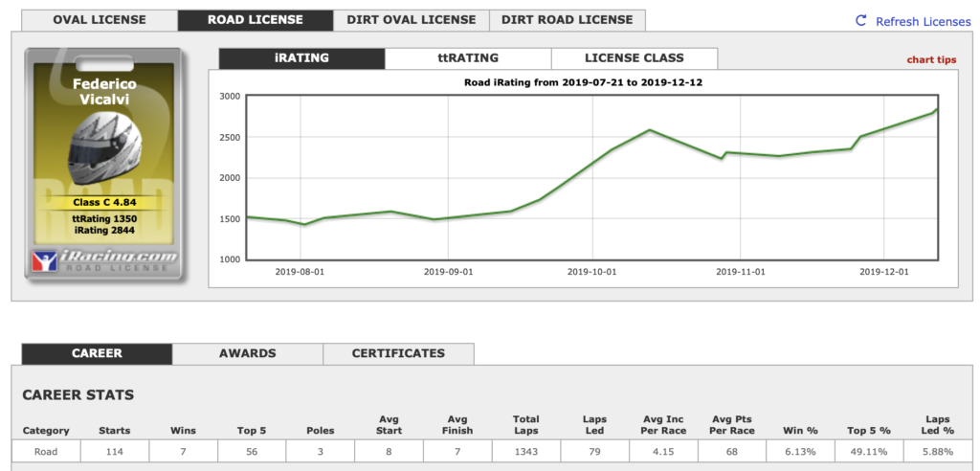
Task: Click the Win % column header
Action: click(800, 431)
